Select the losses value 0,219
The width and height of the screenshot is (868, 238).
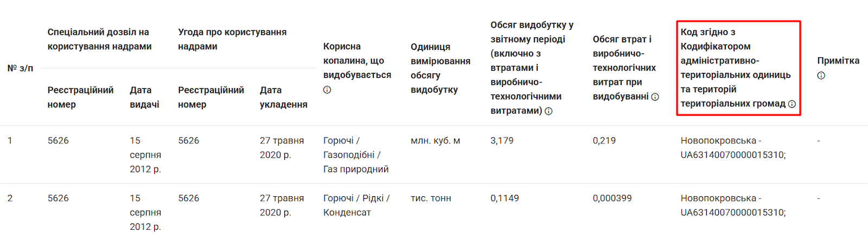click(604, 141)
